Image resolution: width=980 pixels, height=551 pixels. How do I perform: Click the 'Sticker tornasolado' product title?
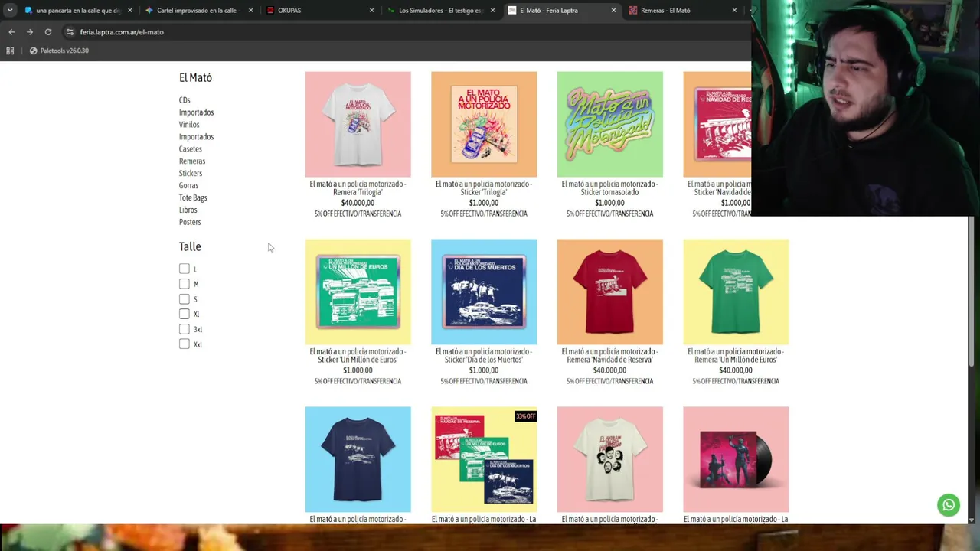pos(610,188)
